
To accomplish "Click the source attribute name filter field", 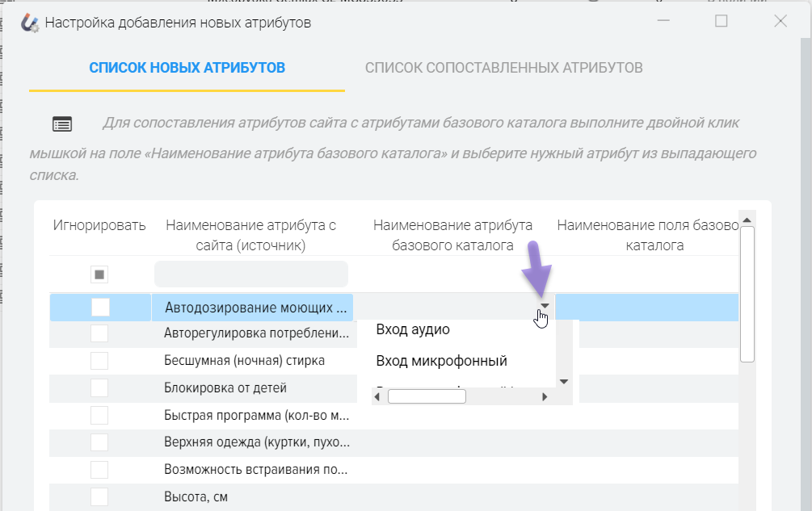I will (251, 274).
